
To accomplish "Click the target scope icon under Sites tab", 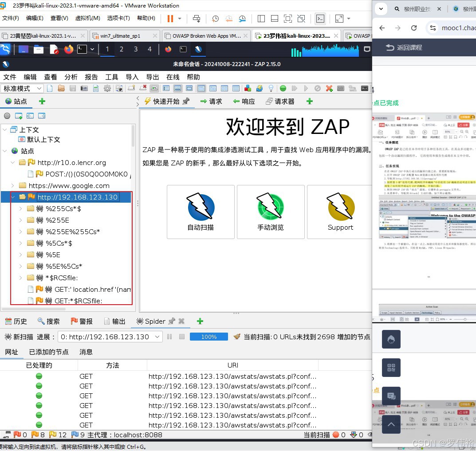I will pyautogui.click(x=7, y=116).
